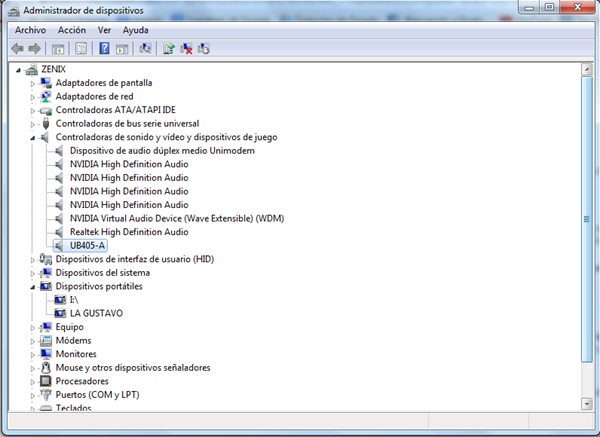This screenshot has height=437, width=600.
Task: Select the UB405-A device entry
Action: [x=87, y=245]
